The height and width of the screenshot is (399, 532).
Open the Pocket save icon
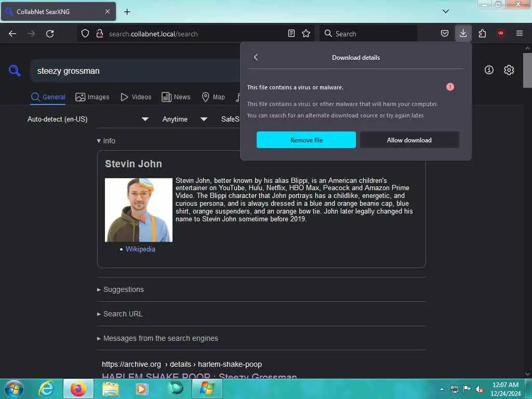point(445,33)
